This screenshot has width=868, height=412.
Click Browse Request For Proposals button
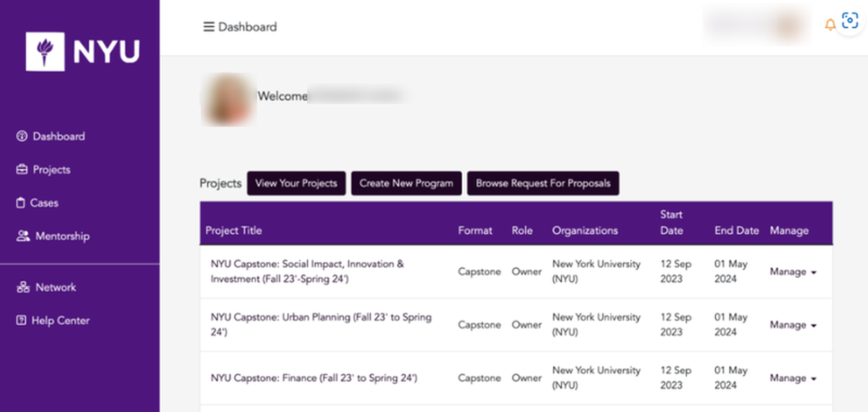(x=543, y=183)
